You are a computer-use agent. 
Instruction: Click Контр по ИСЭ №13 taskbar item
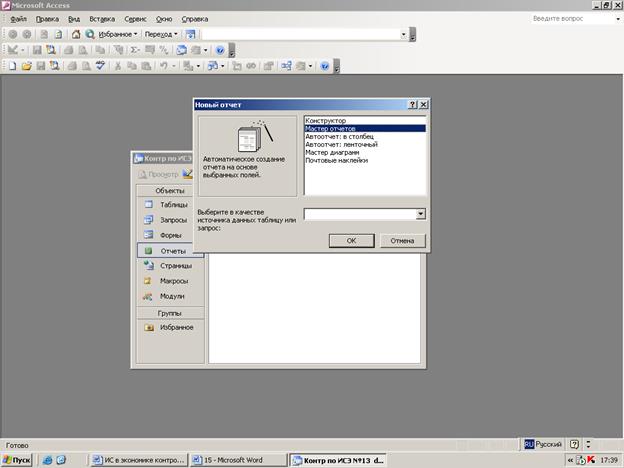click(338, 460)
